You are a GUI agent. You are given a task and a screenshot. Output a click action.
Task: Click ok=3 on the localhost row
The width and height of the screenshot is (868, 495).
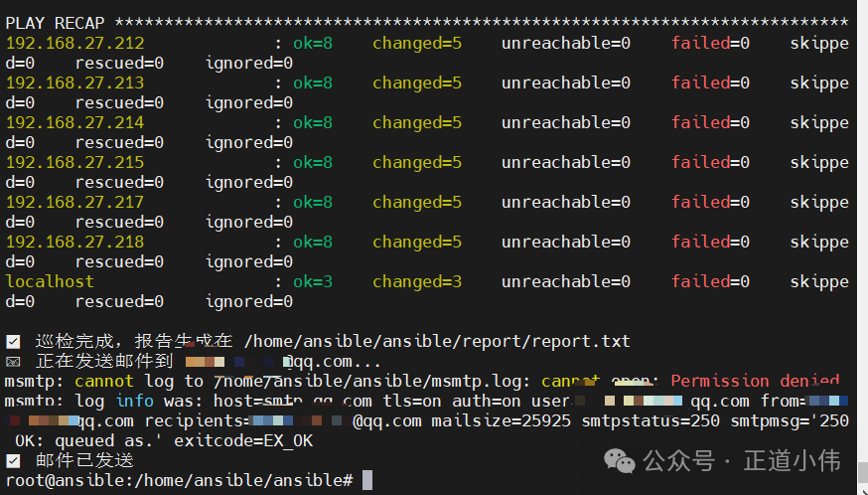click(313, 281)
